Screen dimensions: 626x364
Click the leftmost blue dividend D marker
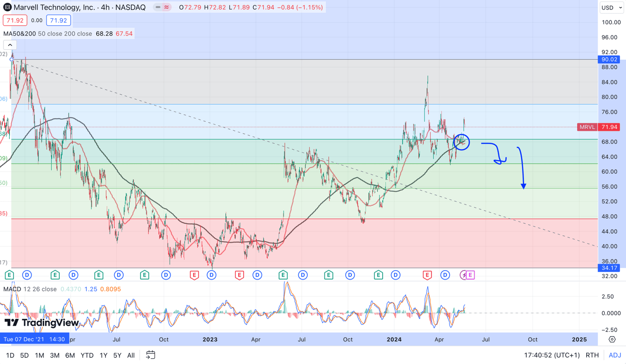(x=27, y=275)
